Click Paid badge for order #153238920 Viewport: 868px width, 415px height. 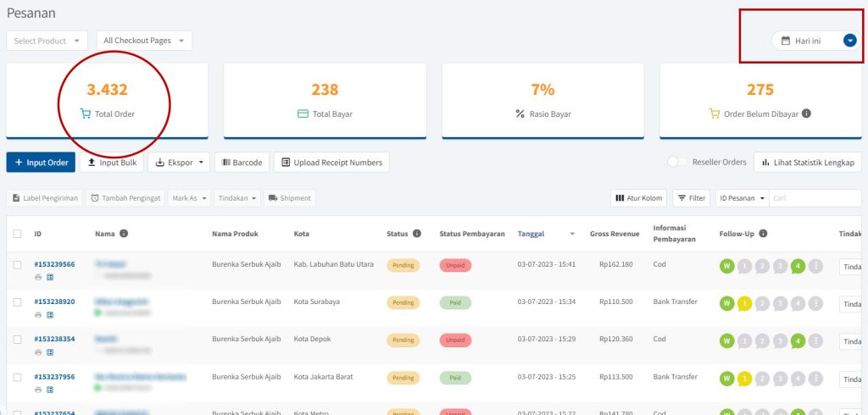(455, 302)
